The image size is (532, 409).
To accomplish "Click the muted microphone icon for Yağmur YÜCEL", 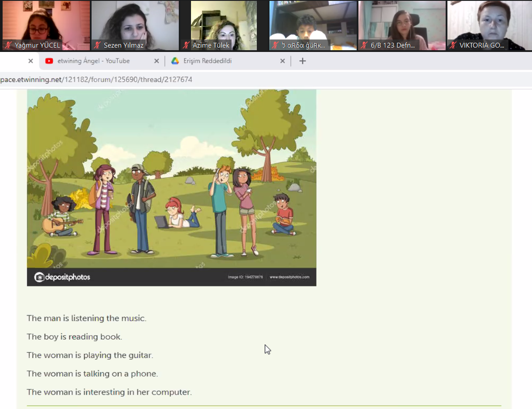I will point(8,45).
